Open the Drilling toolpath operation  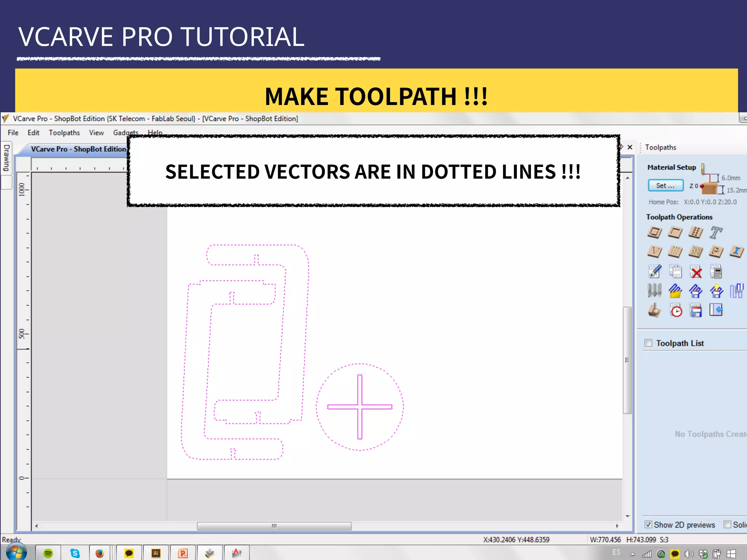[x=696, y=232]
